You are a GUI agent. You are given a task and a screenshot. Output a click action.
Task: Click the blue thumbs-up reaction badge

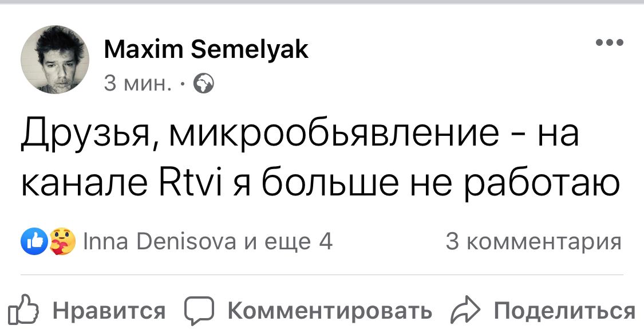coord(33,241)
